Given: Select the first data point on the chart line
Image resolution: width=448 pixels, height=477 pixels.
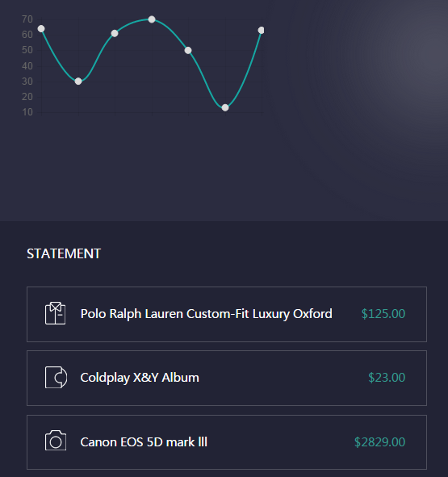Looking at the screenshot, I should (41, 28).
